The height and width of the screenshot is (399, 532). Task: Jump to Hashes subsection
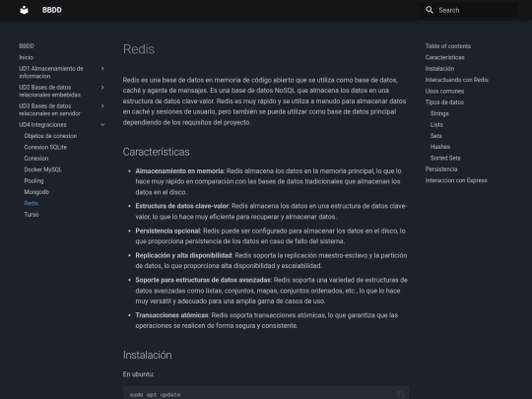coord(440,147)
